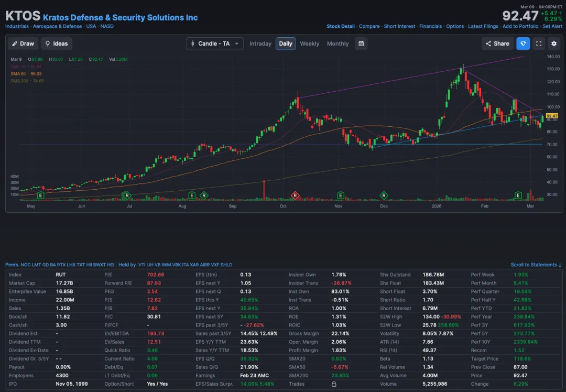Add KTOS to Portfolio

[520, 26]
